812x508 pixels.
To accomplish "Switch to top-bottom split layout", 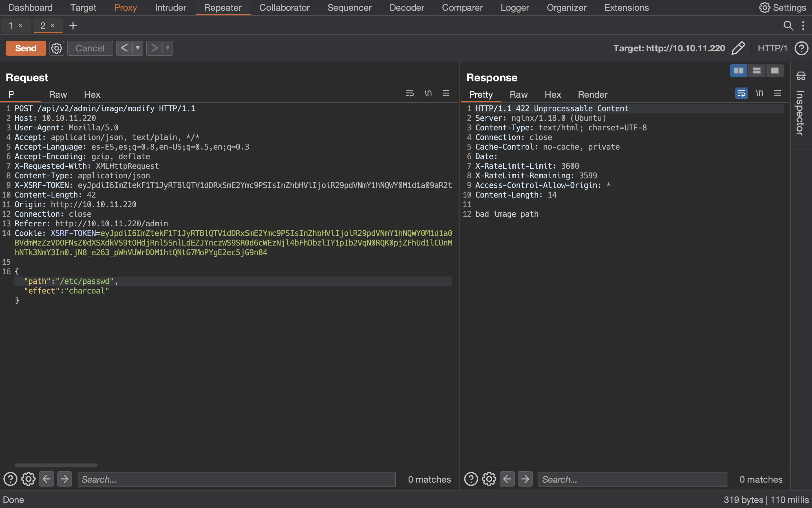I will tap(757, 71).
